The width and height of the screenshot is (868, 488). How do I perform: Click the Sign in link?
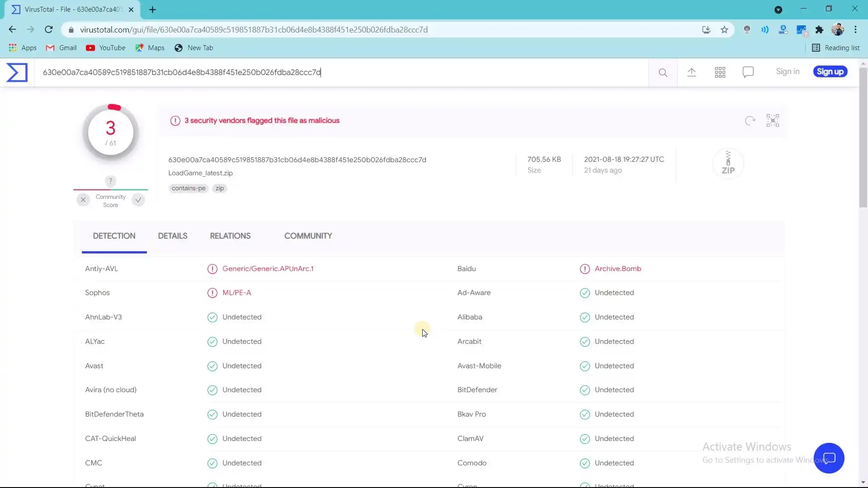(788, 71)
